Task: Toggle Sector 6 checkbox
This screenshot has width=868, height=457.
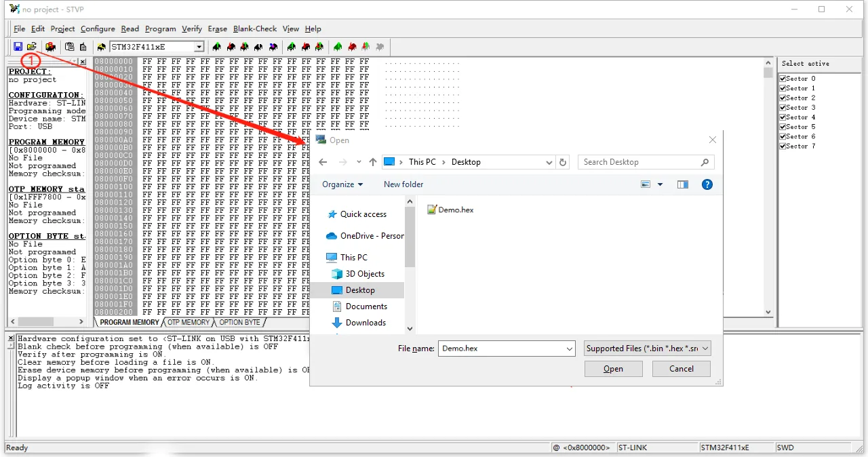Action: tap(783, 136)
